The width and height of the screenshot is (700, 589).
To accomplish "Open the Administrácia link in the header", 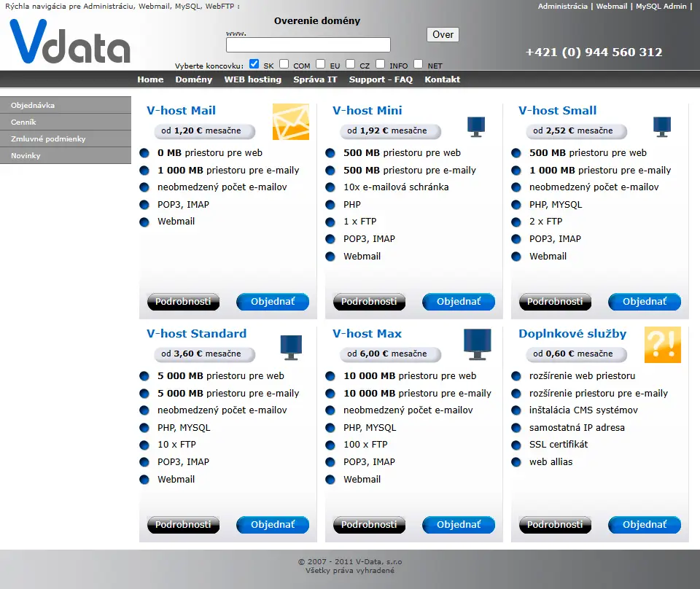I will click(562, 7).
